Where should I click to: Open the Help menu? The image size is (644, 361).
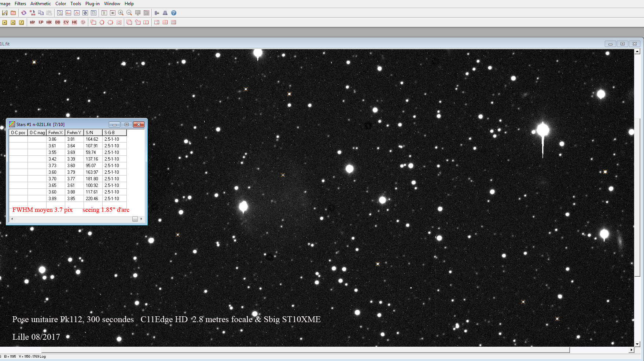tap(129, 4)
